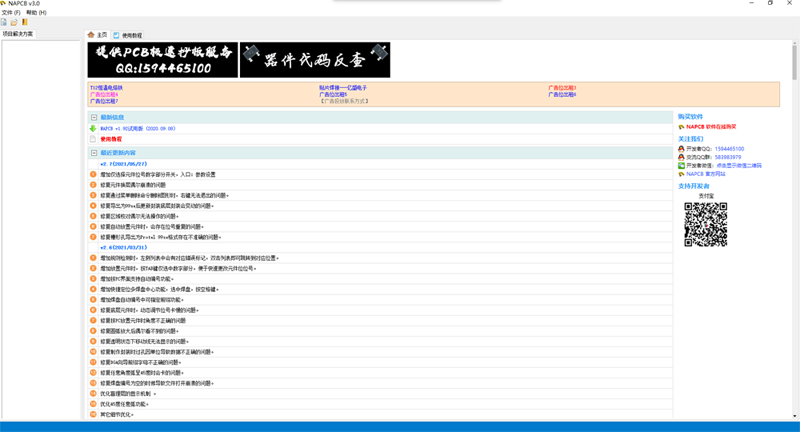Click the scrollbar down arrow
Image resolution: width=800 pixels, height=432 pixels.
(x=794, y=416)
